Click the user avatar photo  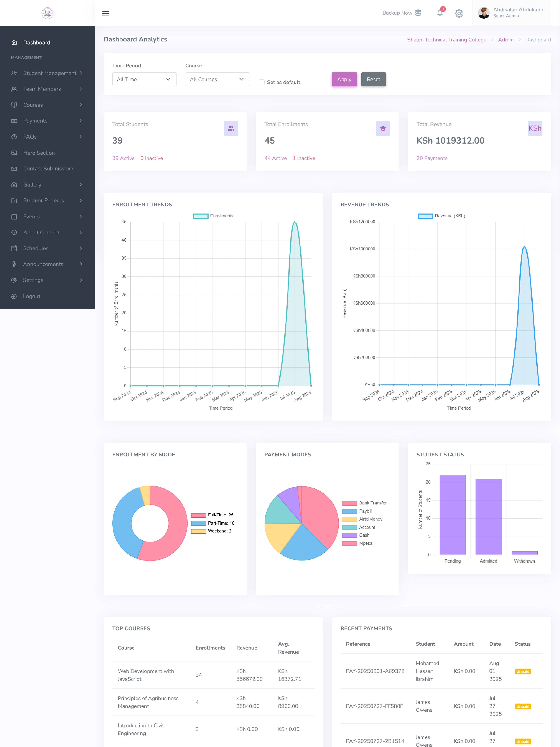pos(484,13)
